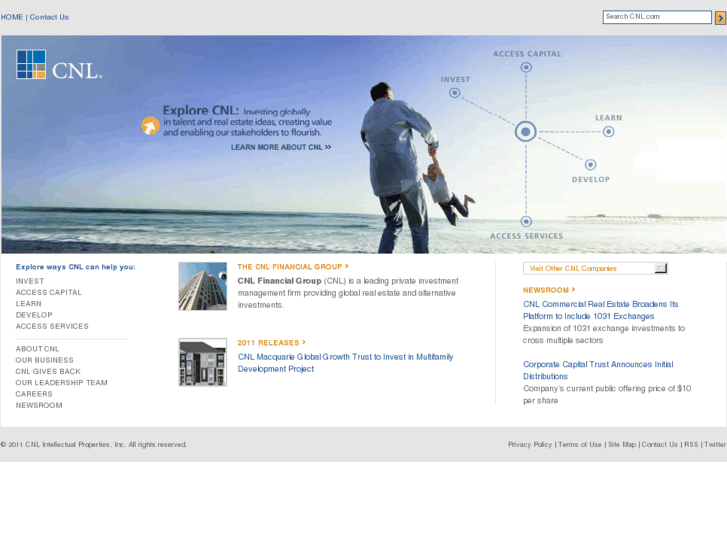Select the Access Services node circle
The image size is (727, 545).
[526, 221]
